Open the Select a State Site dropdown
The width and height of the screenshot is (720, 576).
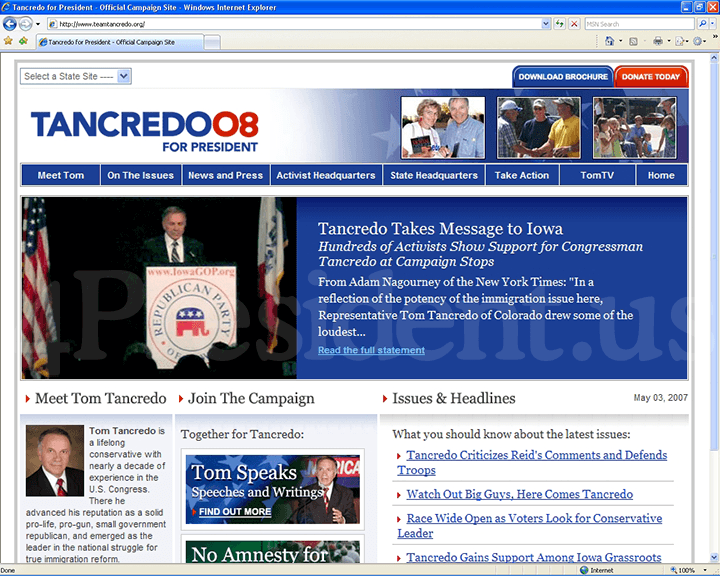[76, 76]
